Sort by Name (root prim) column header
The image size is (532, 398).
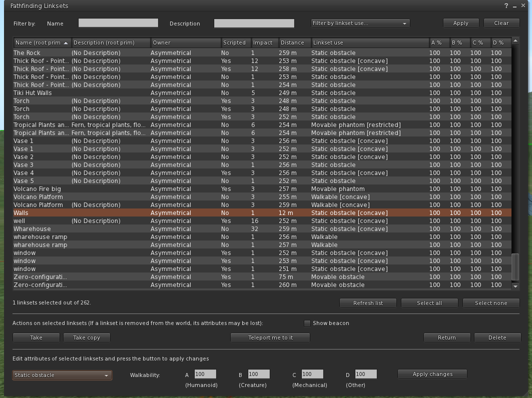(43, 42)
